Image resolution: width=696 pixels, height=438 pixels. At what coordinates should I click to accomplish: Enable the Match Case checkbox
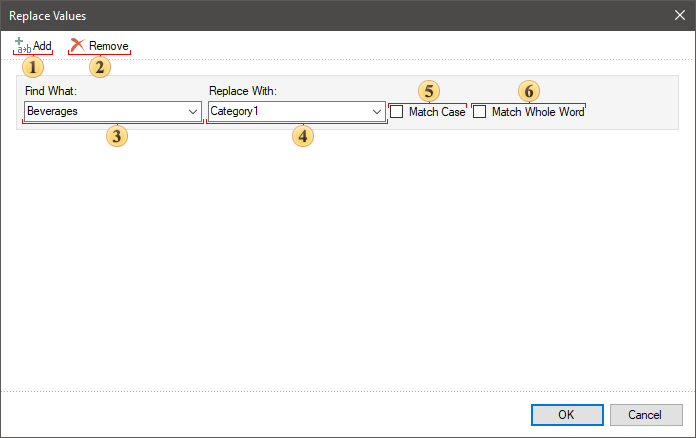(x=397, y=112)
